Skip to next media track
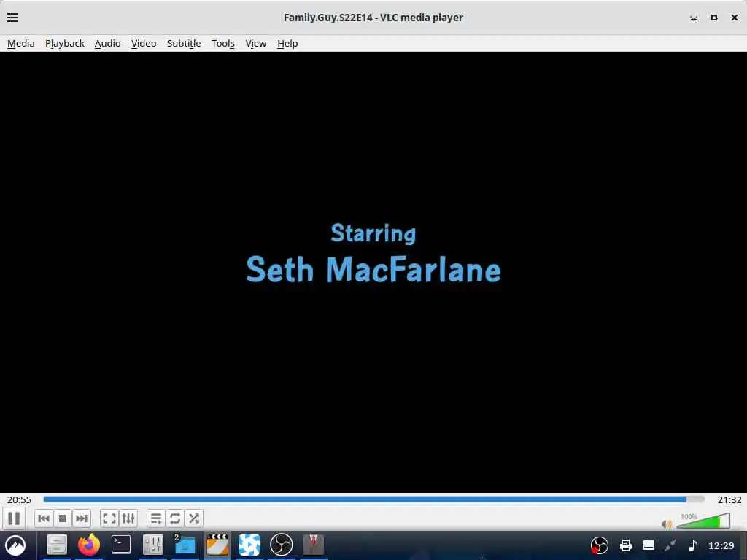 [82, 518]
